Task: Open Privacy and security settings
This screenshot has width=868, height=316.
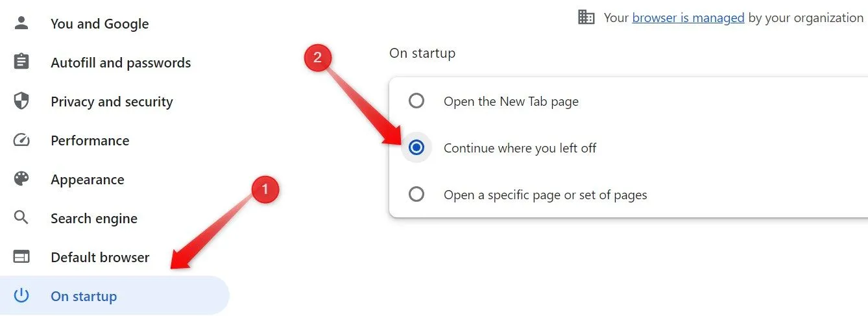Action: pos(112,102)
